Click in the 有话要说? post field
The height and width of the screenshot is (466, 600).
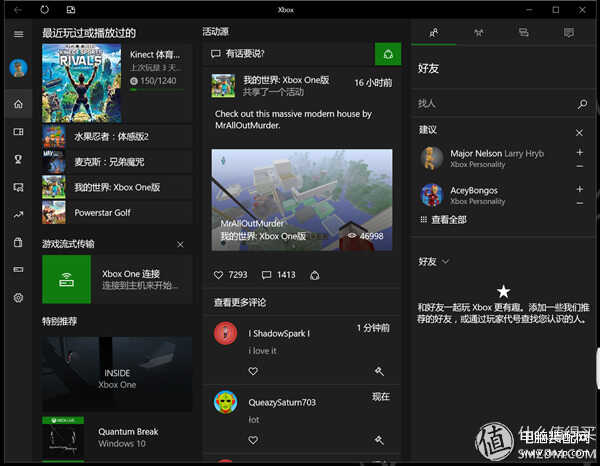click(290, 54)
